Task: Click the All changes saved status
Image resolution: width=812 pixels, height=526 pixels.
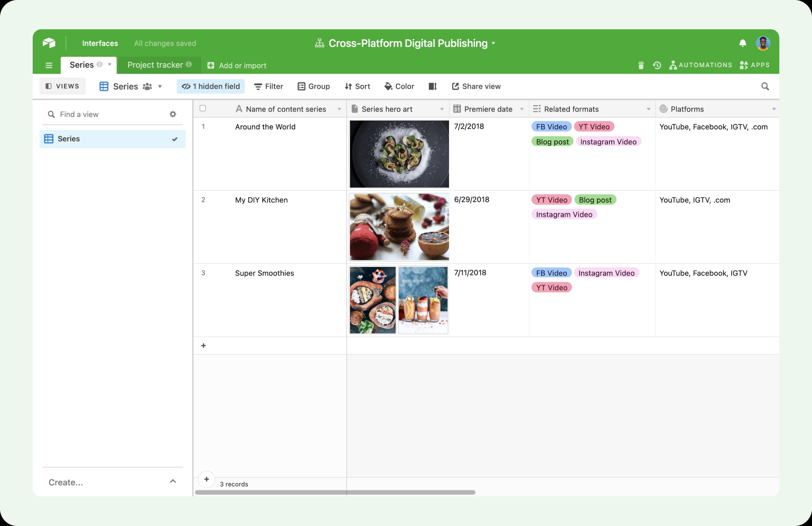Action: point(165,43)
